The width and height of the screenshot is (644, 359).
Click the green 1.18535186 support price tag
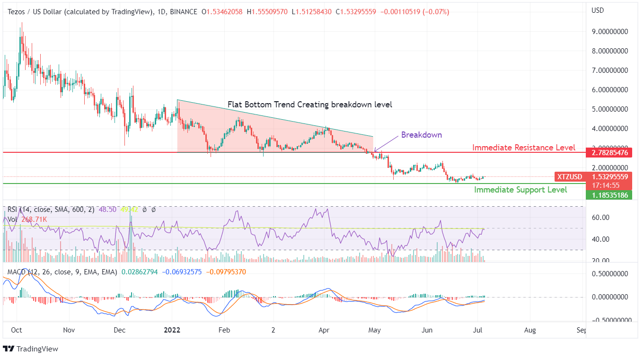[x=609, y=195]
